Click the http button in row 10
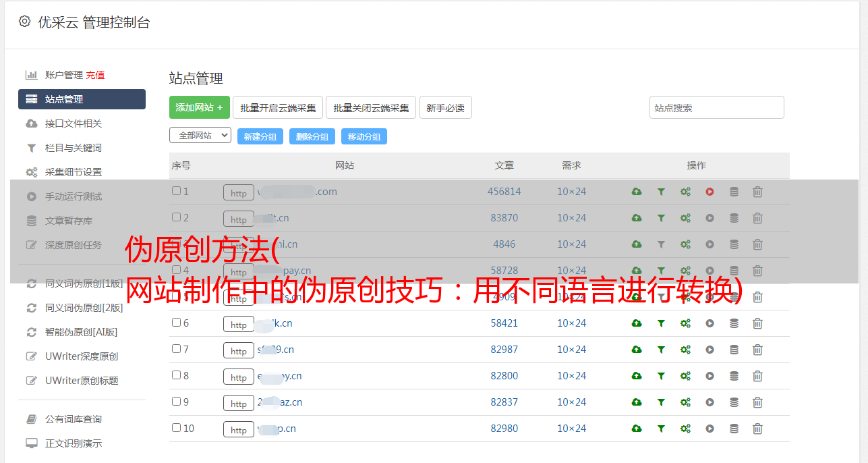The image size is (868, 463). [x=239, y=429]
